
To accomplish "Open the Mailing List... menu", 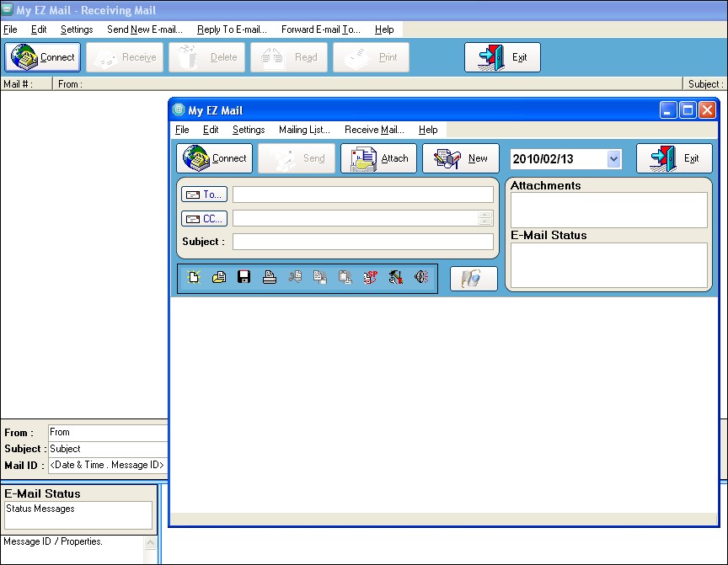I will pyautogui.click(x=304, y=130).
